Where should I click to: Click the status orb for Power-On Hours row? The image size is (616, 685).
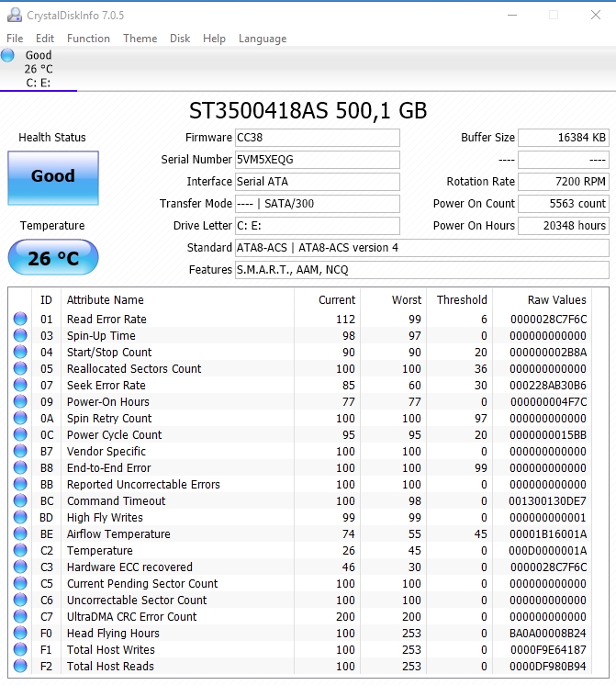(x=20, y=401)
